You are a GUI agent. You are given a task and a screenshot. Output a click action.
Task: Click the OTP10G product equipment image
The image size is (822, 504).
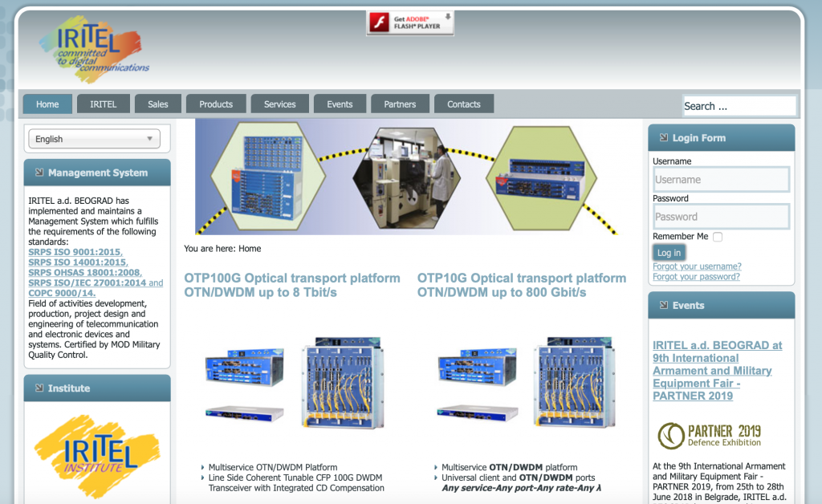click(526, 382)
